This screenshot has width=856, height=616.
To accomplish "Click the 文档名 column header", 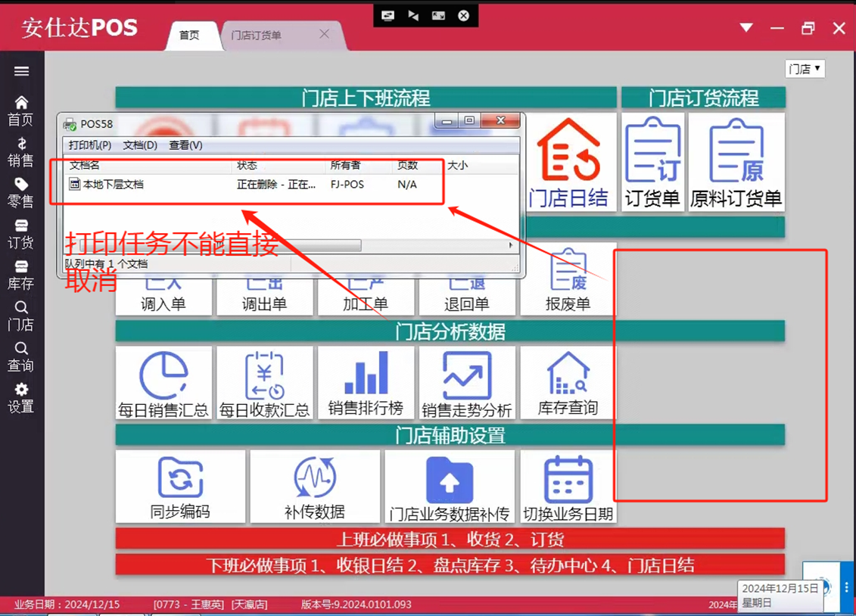I will (85, 165).
